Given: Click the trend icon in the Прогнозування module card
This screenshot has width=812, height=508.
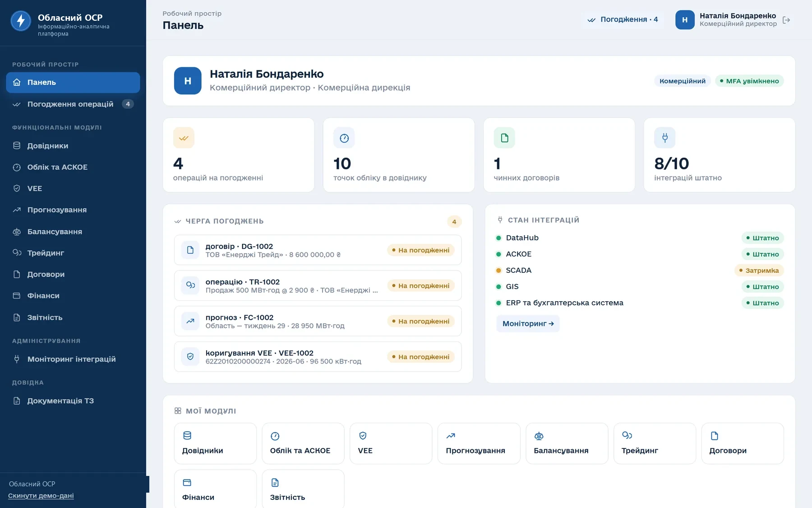Looking at the screenshot, I should click(x=451, y=436).
